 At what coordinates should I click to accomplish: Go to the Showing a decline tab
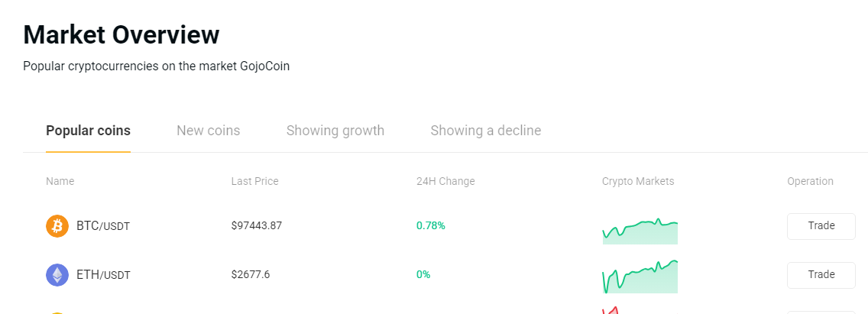[x=485, y=131]
